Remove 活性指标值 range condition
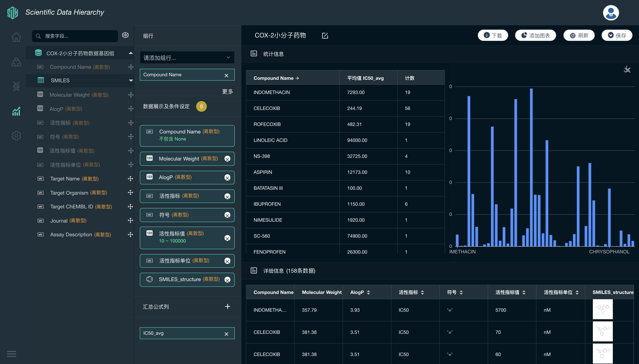 [227, 238]
